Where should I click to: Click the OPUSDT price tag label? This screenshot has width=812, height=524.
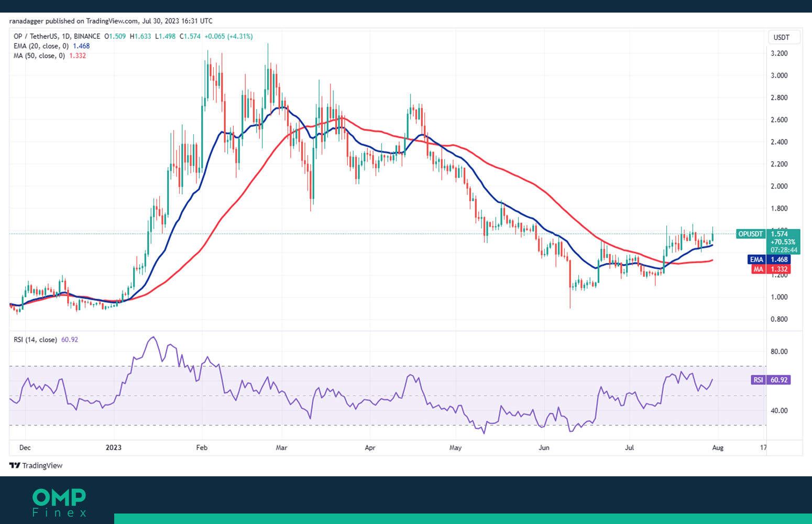pos(750,234)
